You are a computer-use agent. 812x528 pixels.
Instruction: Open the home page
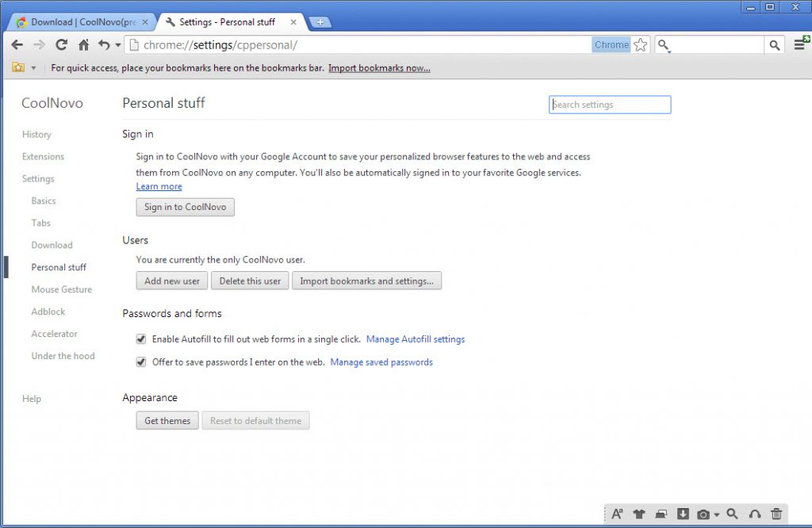(83, 45)
